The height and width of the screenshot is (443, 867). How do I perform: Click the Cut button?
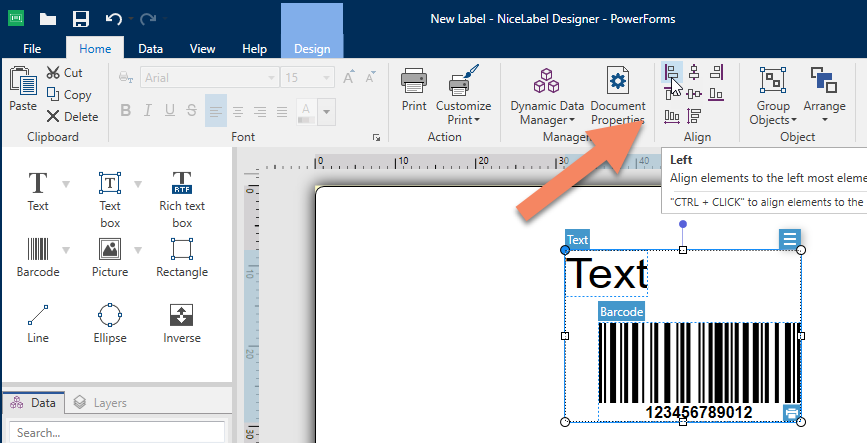point(65,72)
